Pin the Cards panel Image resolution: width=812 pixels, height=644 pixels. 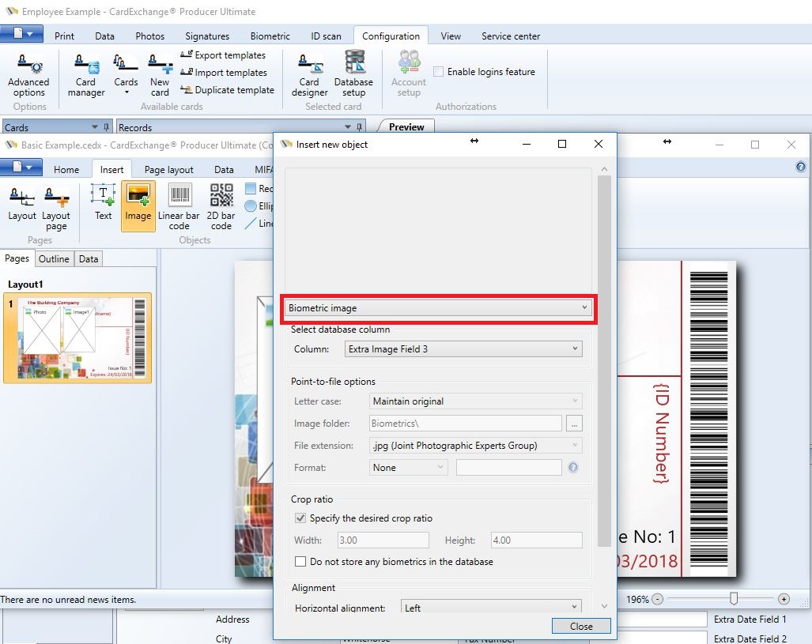(x=106, y=127)
